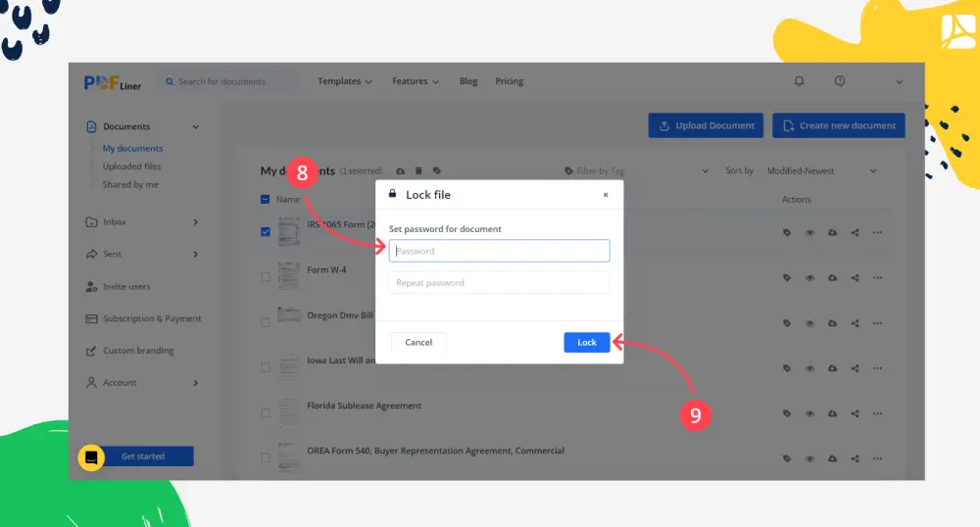Tag selected documents via tag icon

(437, 171)
